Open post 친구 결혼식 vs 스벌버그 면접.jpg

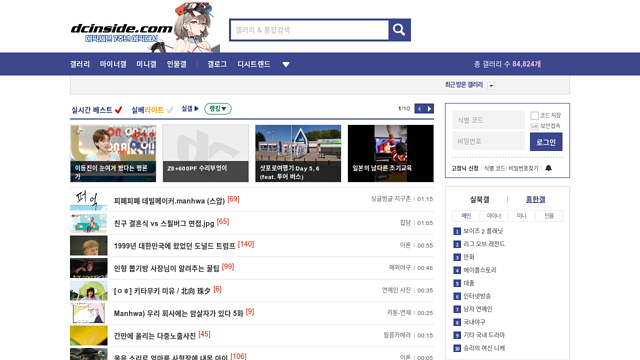[x=164, y=223]
